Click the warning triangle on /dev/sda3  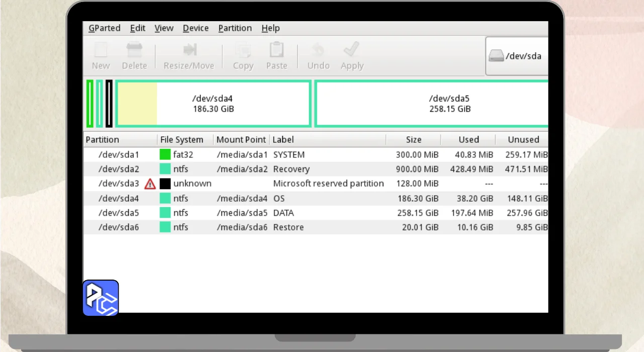[150, 184]
